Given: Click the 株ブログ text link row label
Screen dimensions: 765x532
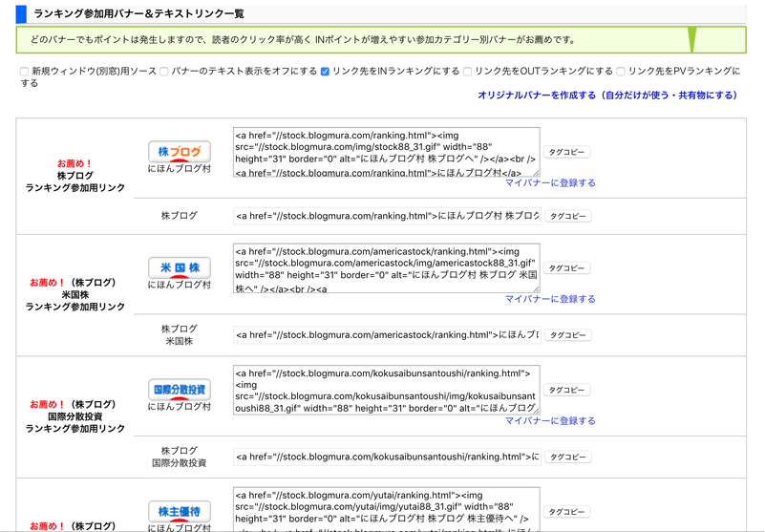Looking at the screenshot, I should click(x=180, y=215).
